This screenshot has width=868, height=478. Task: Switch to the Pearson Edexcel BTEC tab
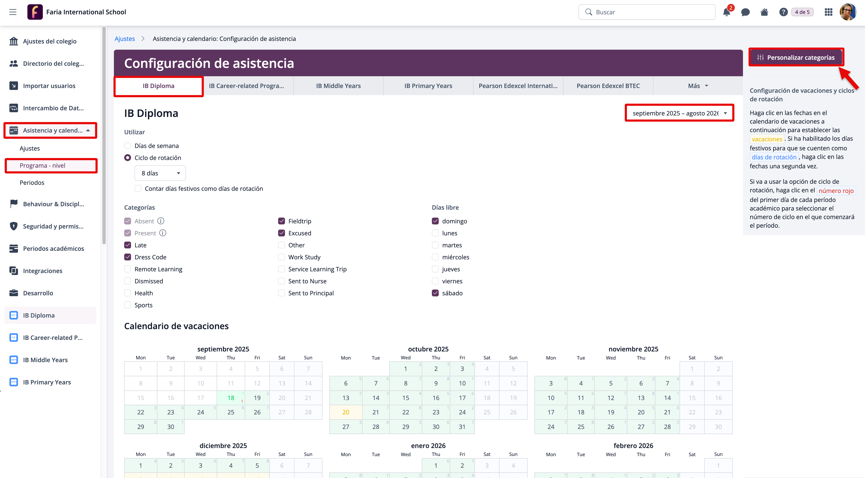[x=608, y=86]
